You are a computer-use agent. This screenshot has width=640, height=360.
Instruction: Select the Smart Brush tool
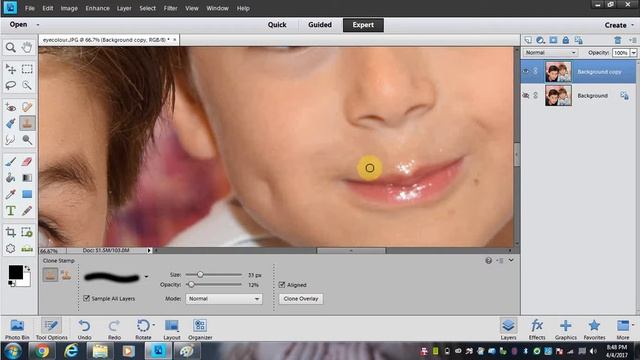click(x=11, y=123)
